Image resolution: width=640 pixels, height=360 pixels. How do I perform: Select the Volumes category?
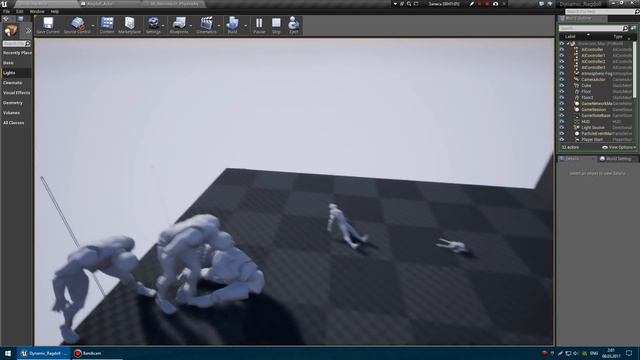(16, 113)
